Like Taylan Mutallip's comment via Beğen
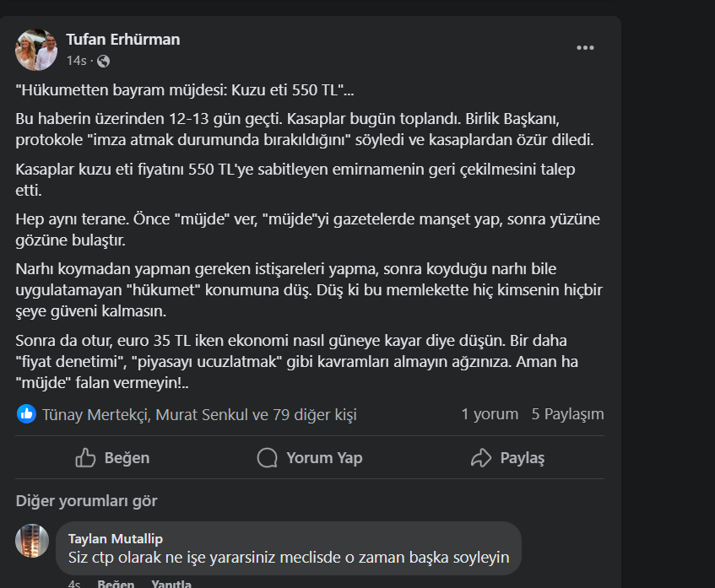 pyautogui.click(x=116, y=584)
